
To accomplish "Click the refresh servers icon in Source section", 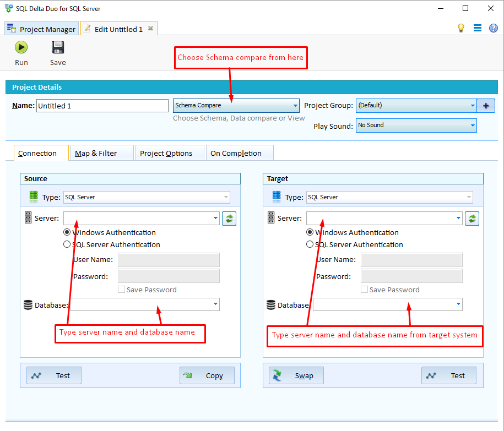I will tap(229, 218).
